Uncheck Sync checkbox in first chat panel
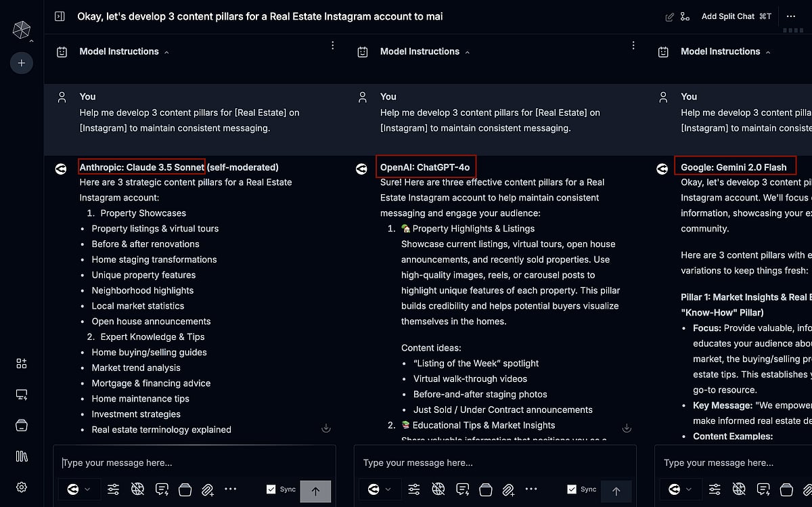812x507 pixels. click(x=271, y=489)
